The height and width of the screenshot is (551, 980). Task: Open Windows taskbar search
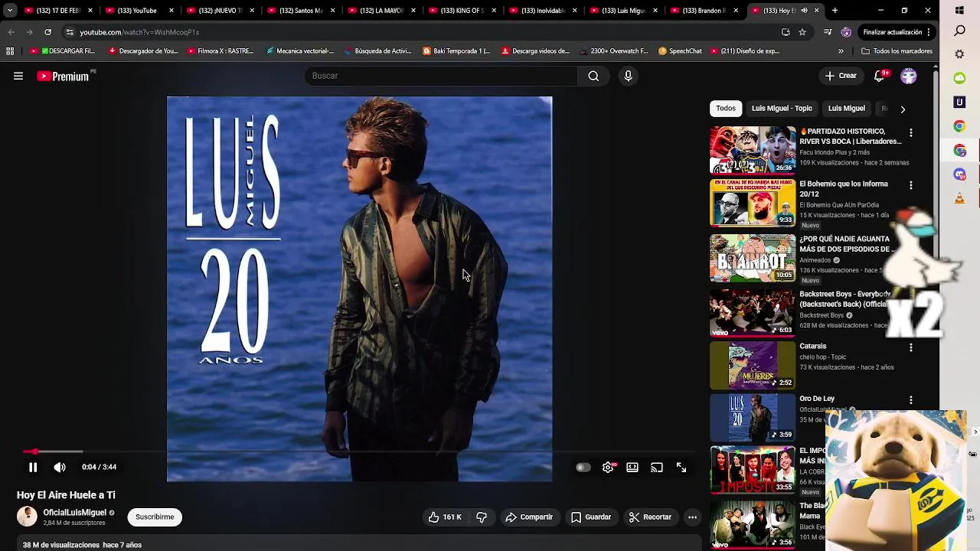coord(960,31)
